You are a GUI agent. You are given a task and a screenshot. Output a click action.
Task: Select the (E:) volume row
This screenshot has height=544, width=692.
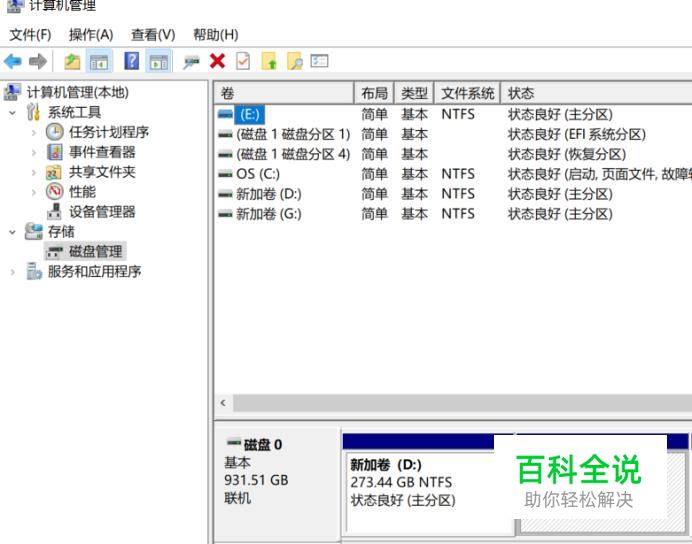(x=453, y=115)
